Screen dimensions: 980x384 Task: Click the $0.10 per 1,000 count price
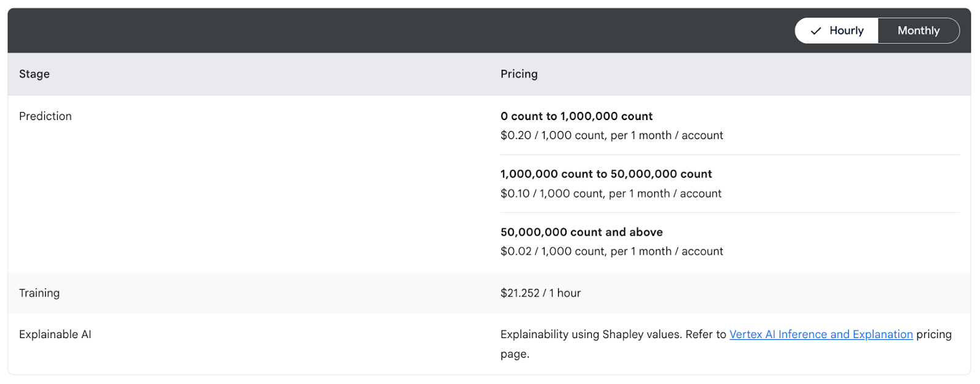611,194
